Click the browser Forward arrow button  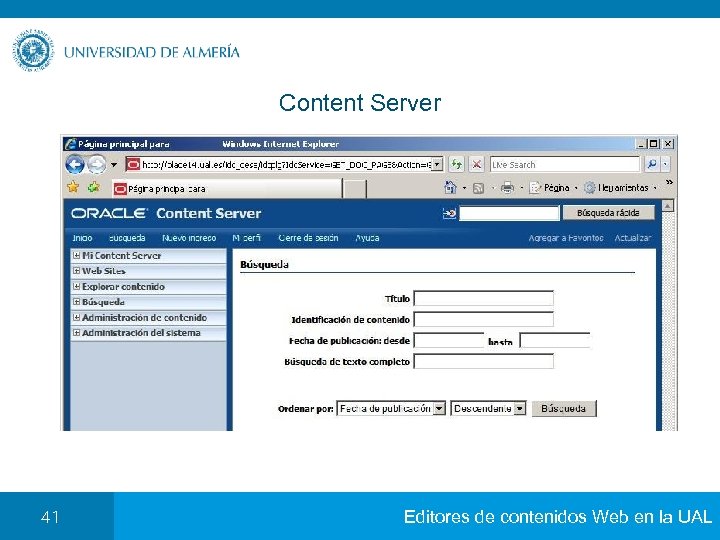tap(96, 164)
